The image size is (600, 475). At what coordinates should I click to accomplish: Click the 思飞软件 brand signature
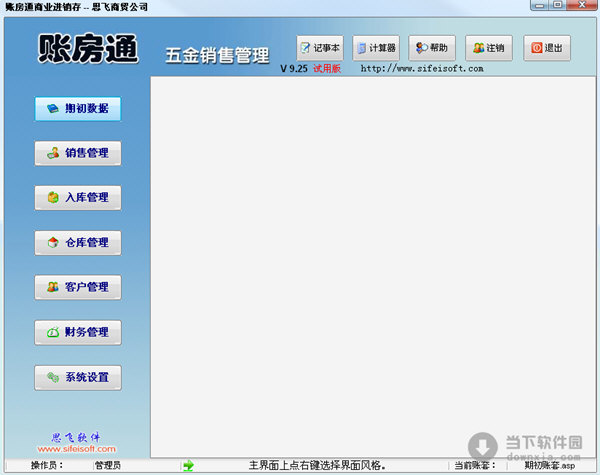coord(76,437)
